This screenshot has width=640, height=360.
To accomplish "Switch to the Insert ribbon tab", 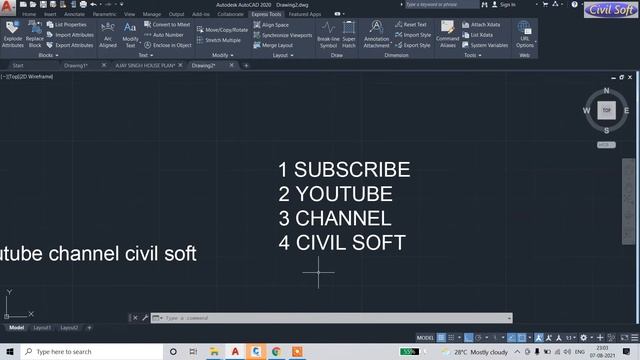I will point(50,14).
